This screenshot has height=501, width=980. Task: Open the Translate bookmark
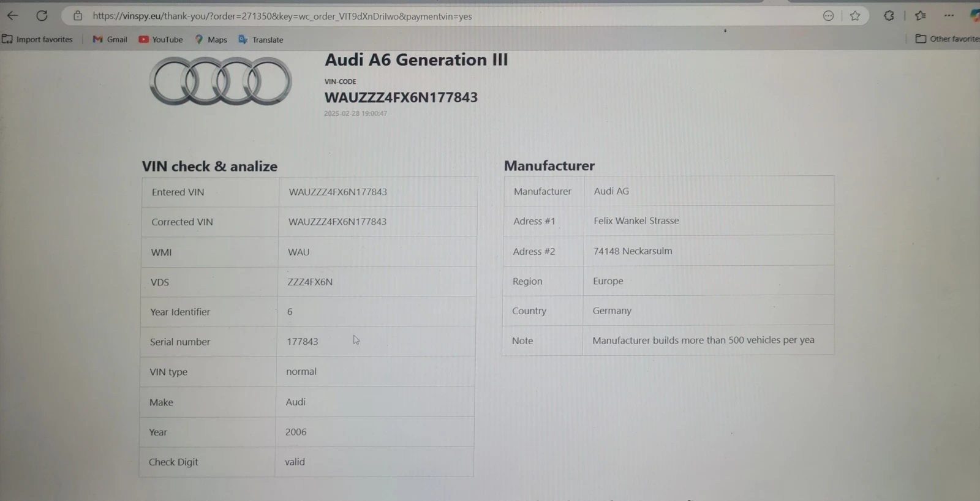coord(261,39)
